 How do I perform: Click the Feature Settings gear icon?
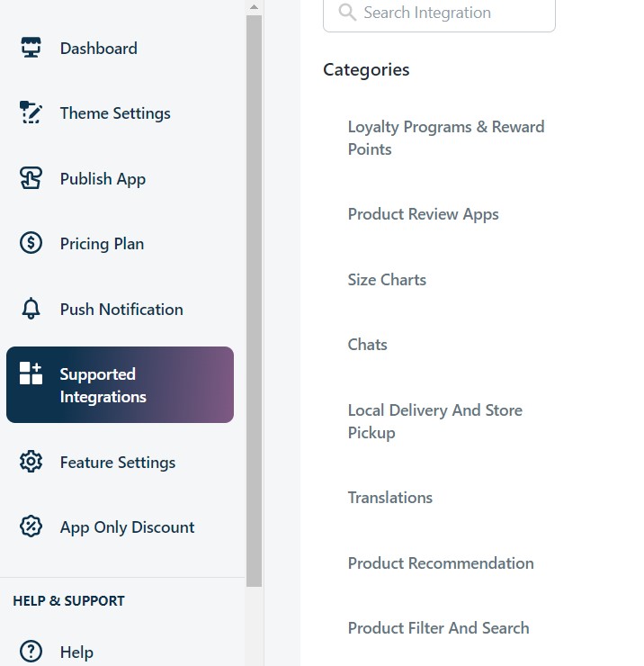coord(31,462)
